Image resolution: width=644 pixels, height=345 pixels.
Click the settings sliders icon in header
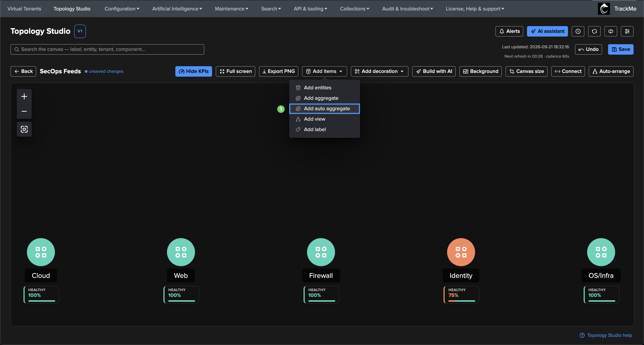[x=627, y=31]
